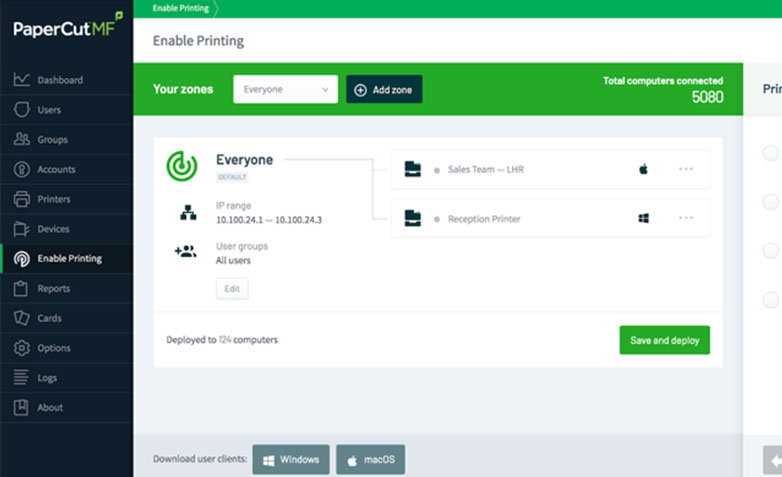Click the IP range network icon
The image size is (782, 477).
(188, 213)
